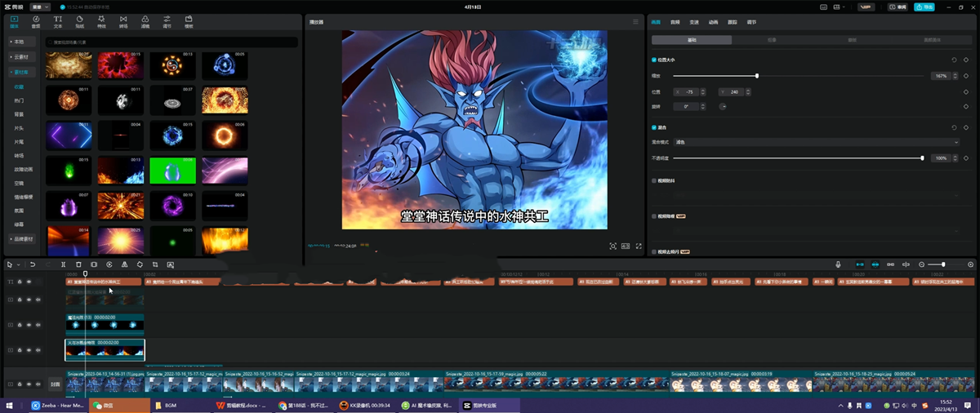Click the mirror flip icon in timeline toolbar
The height and width of the screenshot is (413, 980).
point(124,264)
